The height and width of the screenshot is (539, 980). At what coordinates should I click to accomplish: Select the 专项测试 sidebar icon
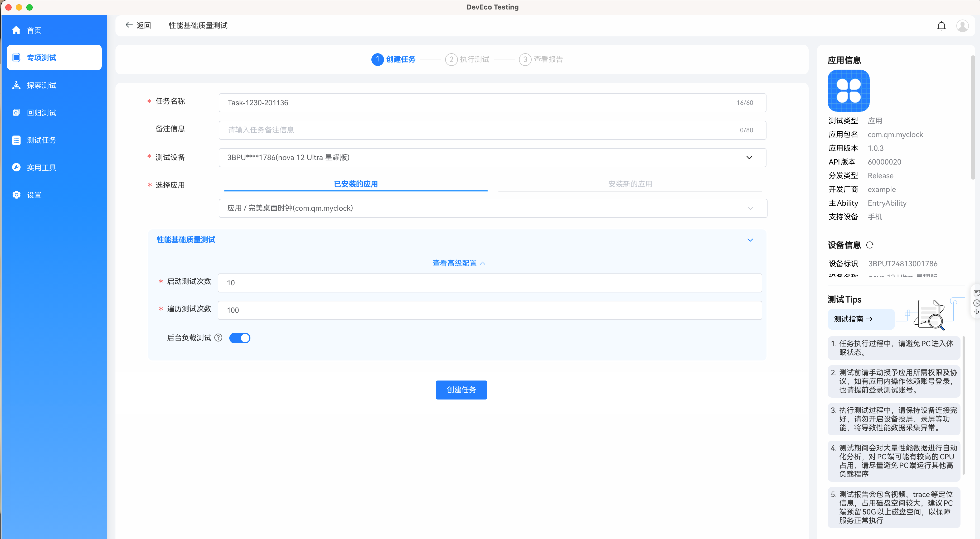pos(16,57)
